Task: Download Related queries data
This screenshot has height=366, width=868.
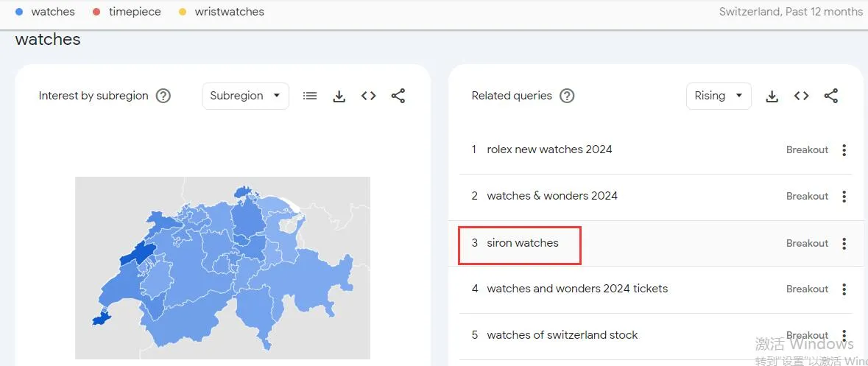Action: click(x=772, y=96)
